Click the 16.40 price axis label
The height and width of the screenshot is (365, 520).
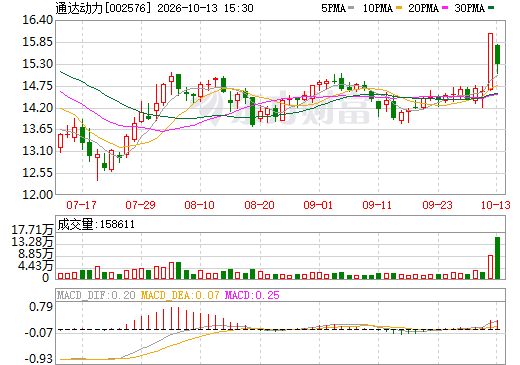[x=38, y=20]
